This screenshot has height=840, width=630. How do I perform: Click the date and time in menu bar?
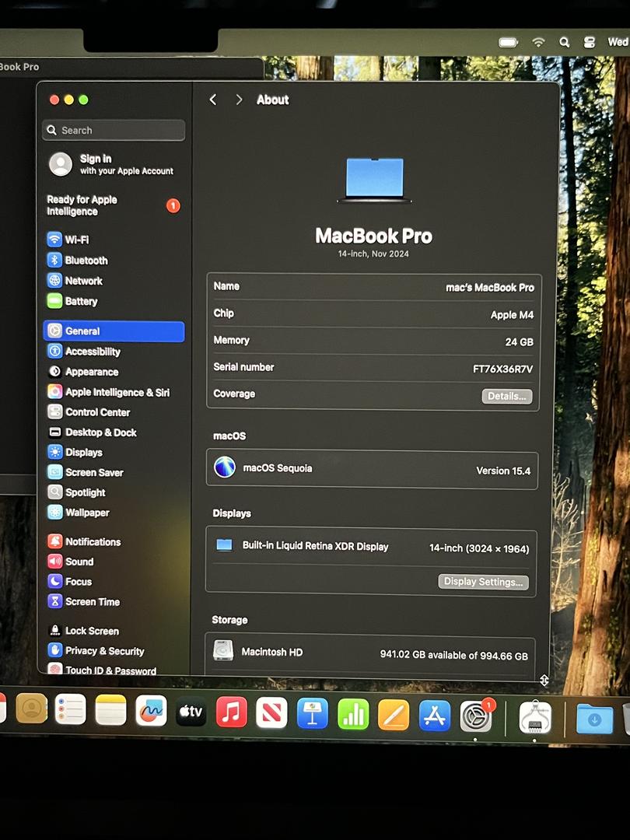click(618, 42)
